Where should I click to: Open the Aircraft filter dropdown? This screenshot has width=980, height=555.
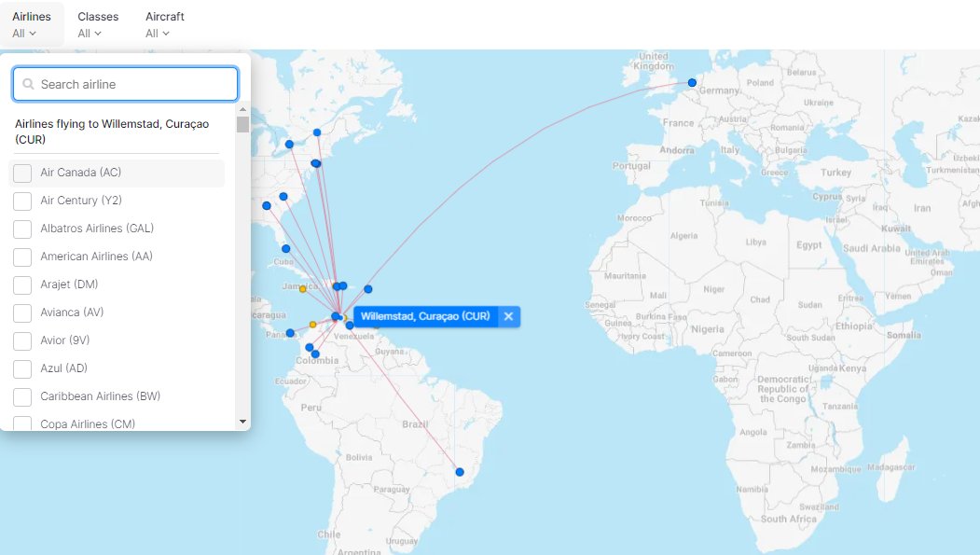click(164, 24)
